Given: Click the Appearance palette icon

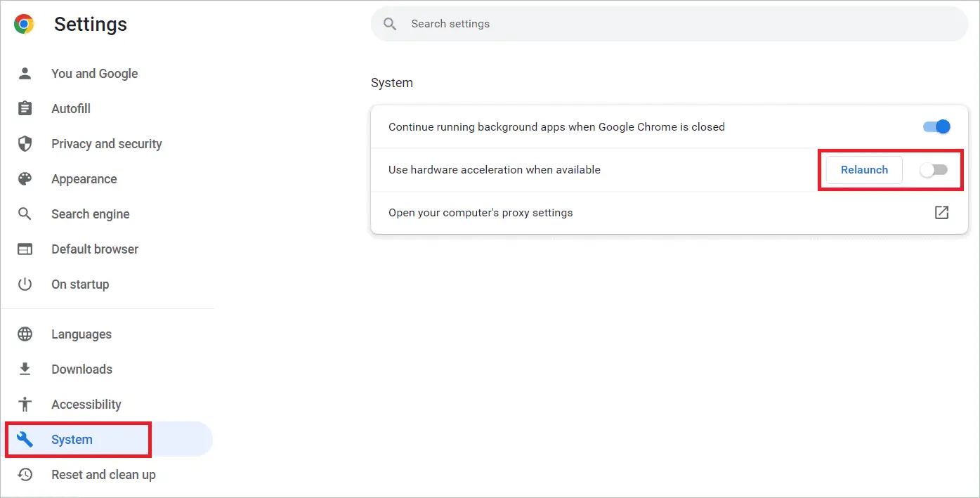Looking at the screenshot, I should (x=25, y=178).
